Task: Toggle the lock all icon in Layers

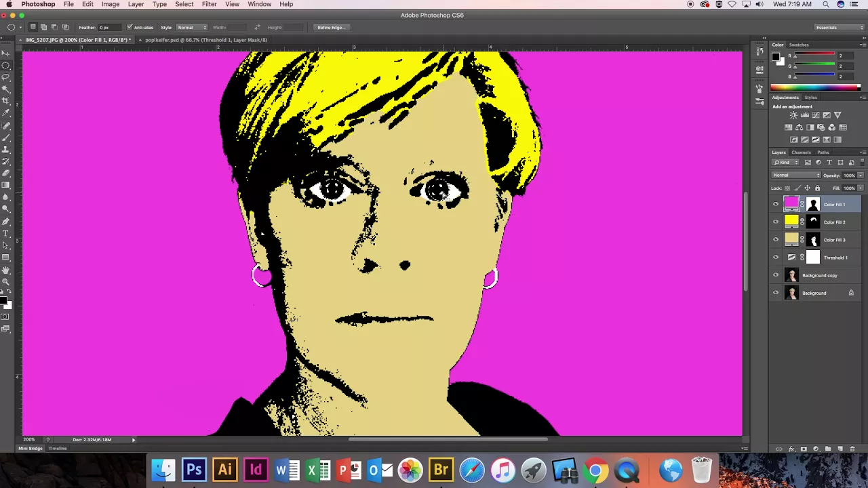Action: (817, 188)
